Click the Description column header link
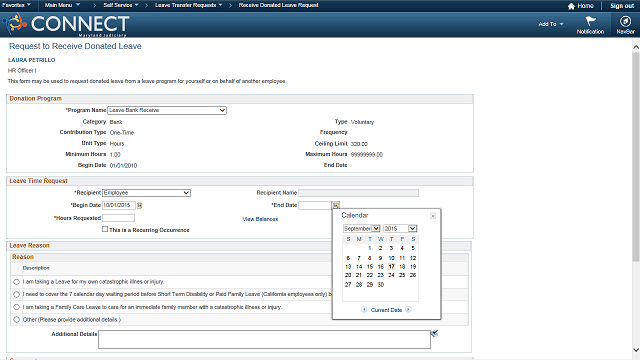Image resolution: width=640 pixels, height=360 pixels. 36,268
